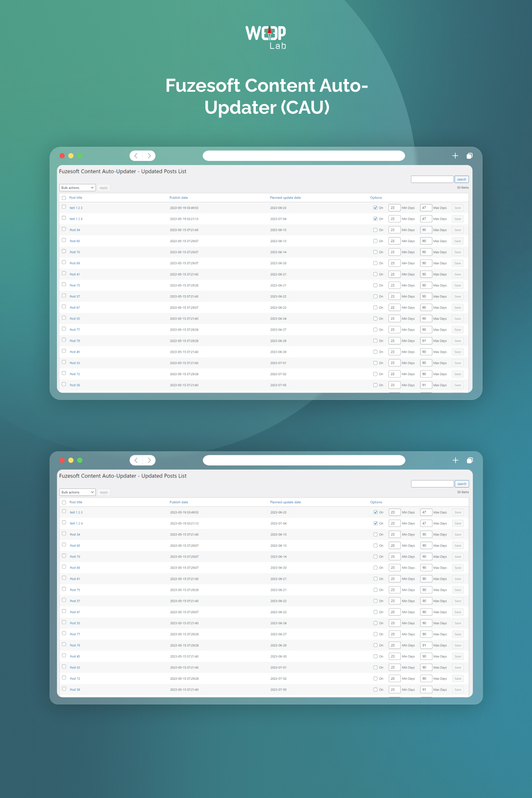Edit Min Days field for Post 65, top window
This screenshot has height=798, width=532.
point(394,241)
